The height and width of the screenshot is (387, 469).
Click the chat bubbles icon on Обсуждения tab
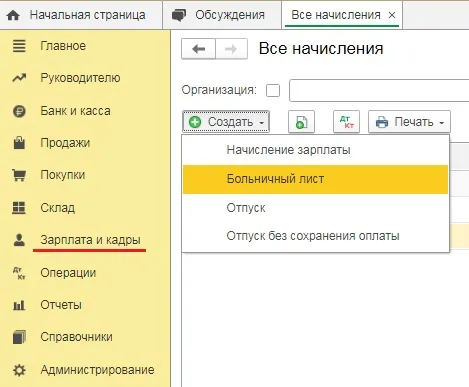(x=179, y=15)
